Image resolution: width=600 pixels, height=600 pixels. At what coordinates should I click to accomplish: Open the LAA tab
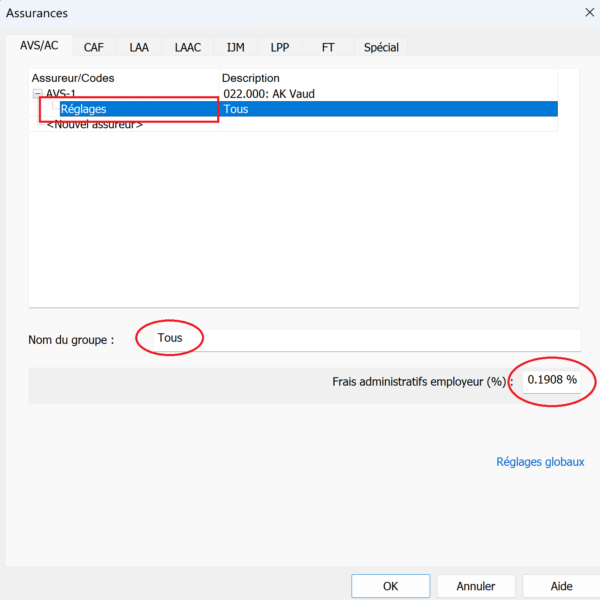139,47
